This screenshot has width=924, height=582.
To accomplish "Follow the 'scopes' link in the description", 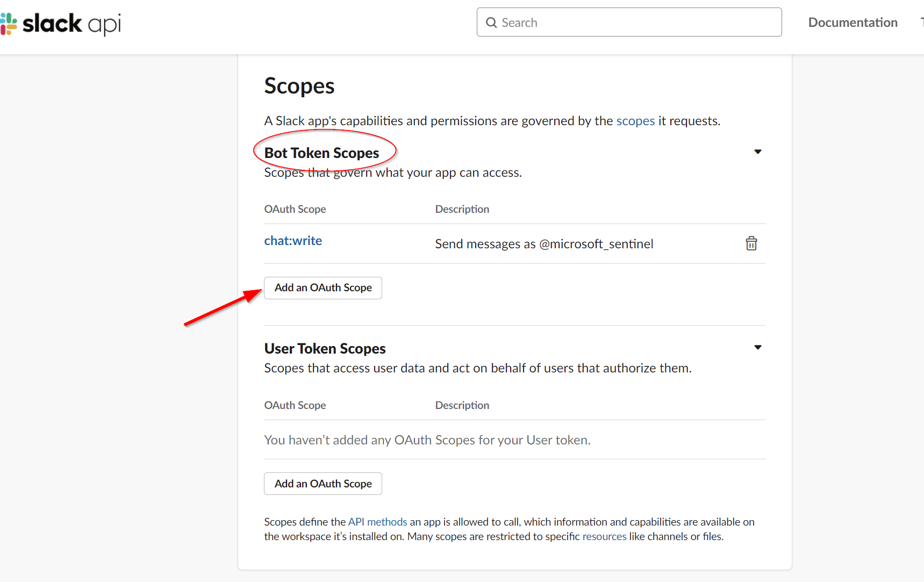I will [x=635, y=121].
